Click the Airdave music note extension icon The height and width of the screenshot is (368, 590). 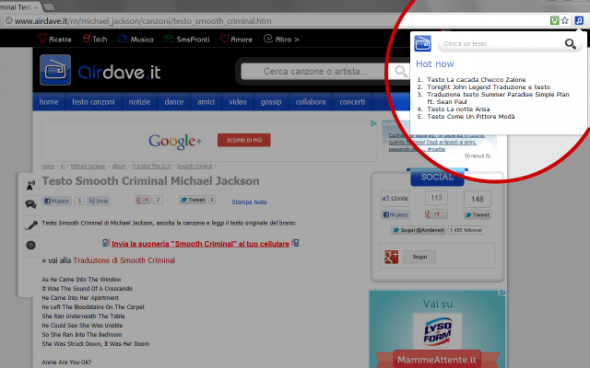point(579,20)
